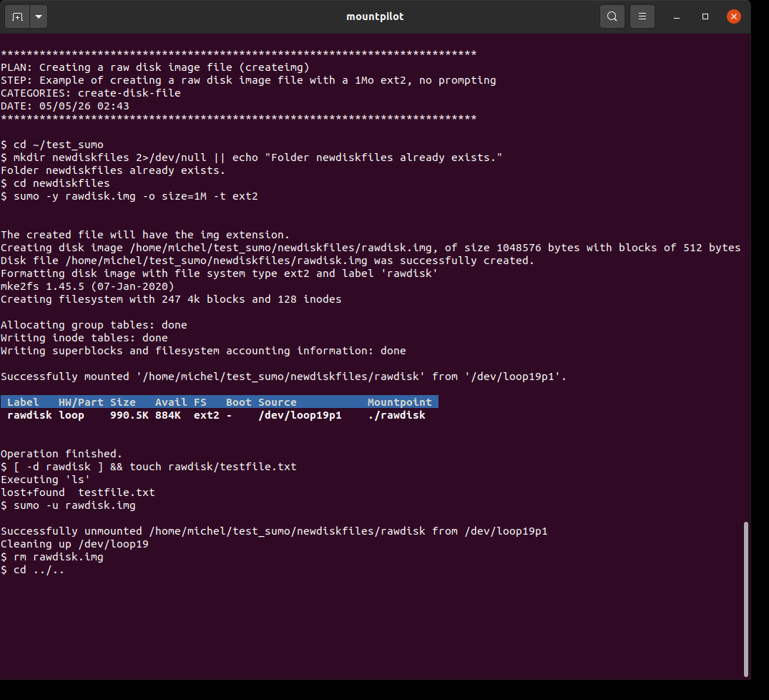Click the 'loop' cell in the table row

[x=72, y=415]
